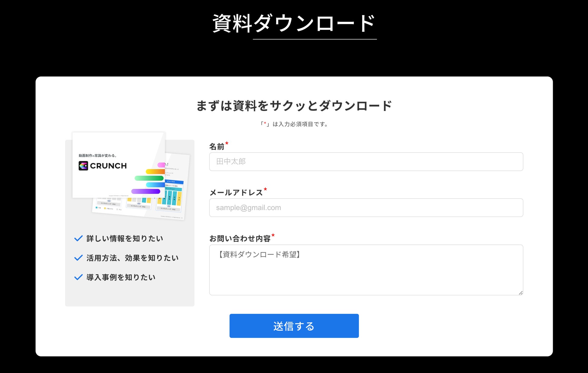
Task: Click the green gradient bar on cover
Action: (x=149, y=178)
